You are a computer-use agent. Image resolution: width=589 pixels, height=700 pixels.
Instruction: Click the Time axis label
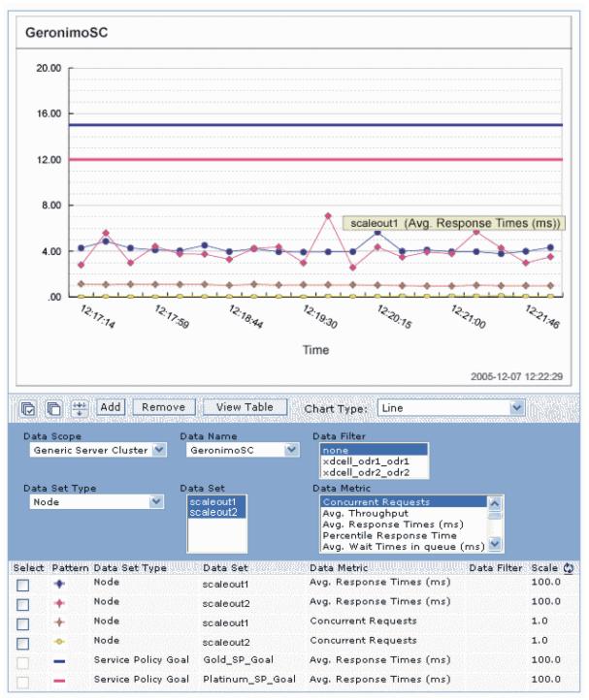316,350
